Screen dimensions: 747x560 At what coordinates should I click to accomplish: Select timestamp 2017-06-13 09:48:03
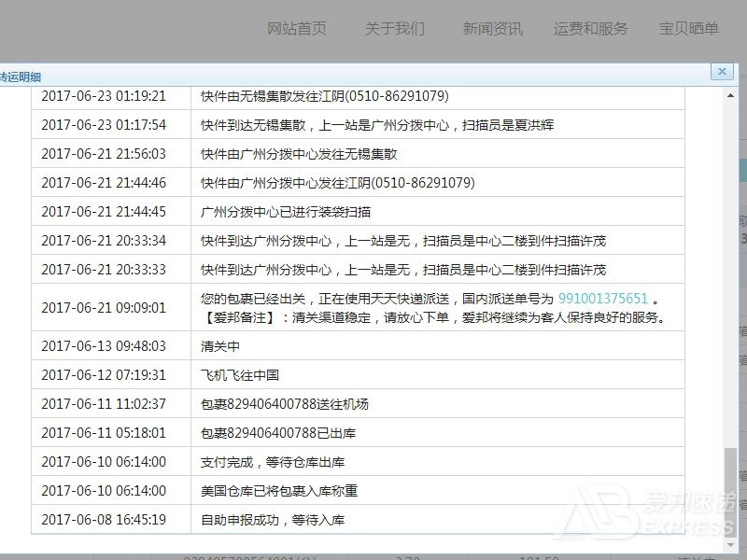104,346
